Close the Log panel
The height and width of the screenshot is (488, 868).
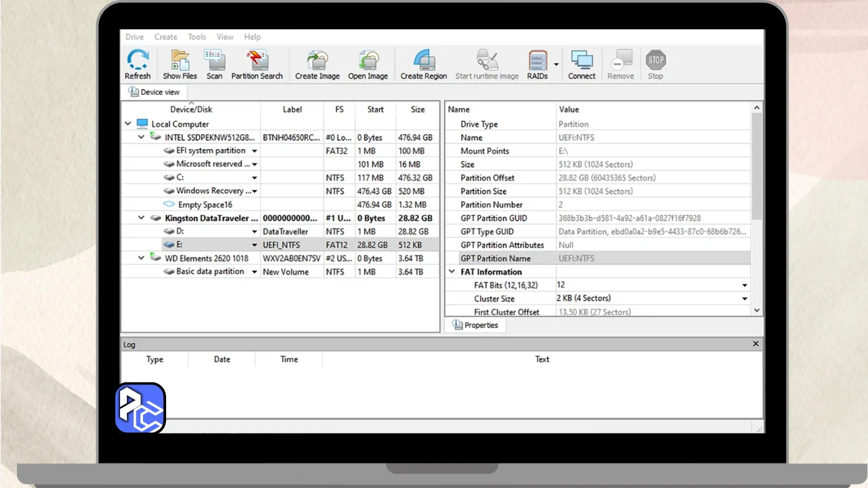click(x=755, y=344)
